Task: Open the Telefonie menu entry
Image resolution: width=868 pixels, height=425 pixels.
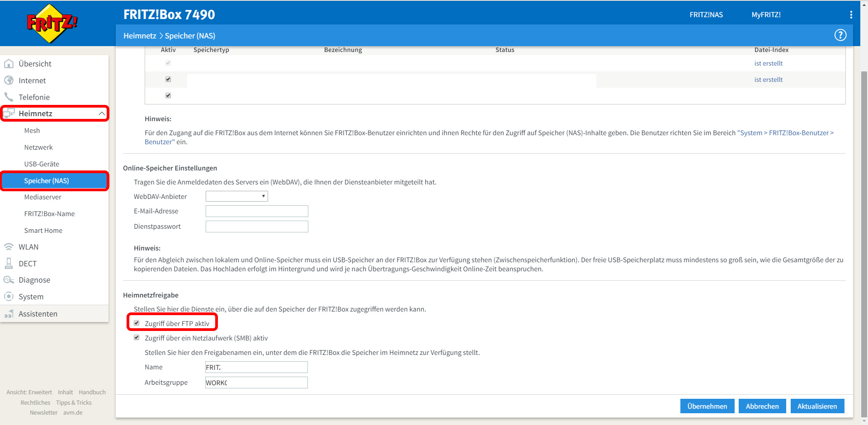Action: [x=34, y=97]
